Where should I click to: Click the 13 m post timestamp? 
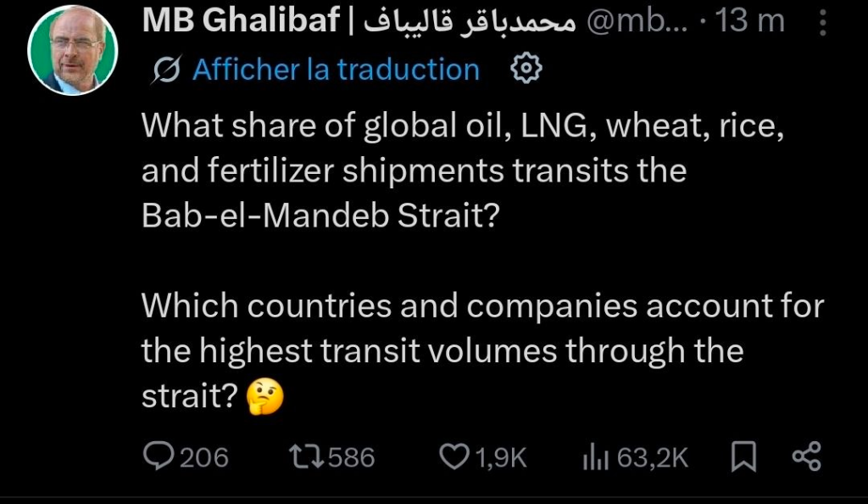coord(750,22)
